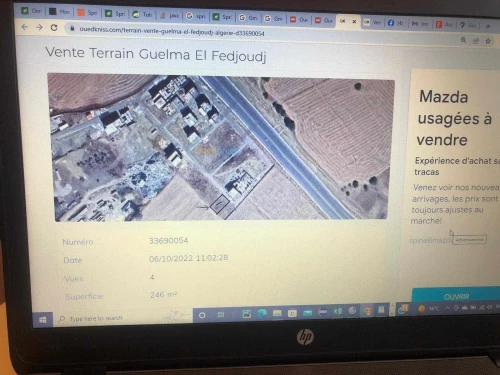500x375 pixels.
Task: Switch to the Gmail tab
Action: 420,24
